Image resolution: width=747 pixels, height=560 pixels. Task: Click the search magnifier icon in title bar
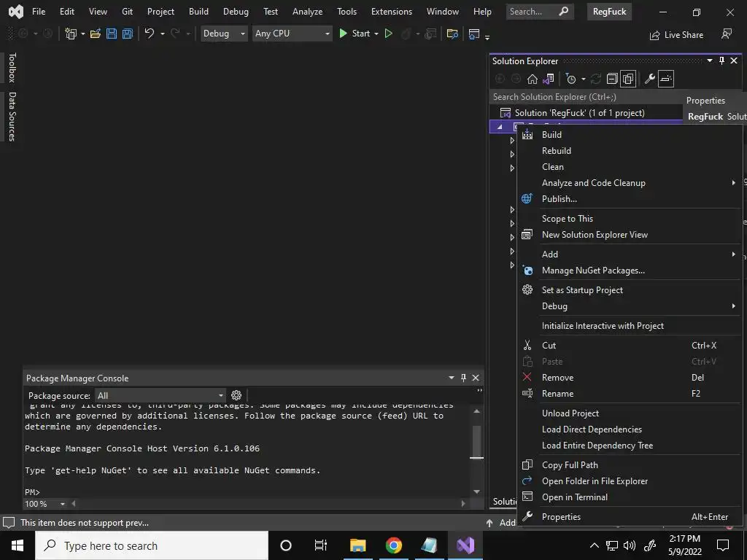pos(564,12)
